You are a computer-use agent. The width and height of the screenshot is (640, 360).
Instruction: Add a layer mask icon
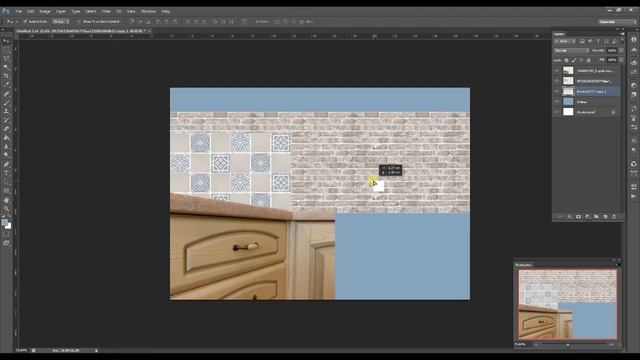578,217
